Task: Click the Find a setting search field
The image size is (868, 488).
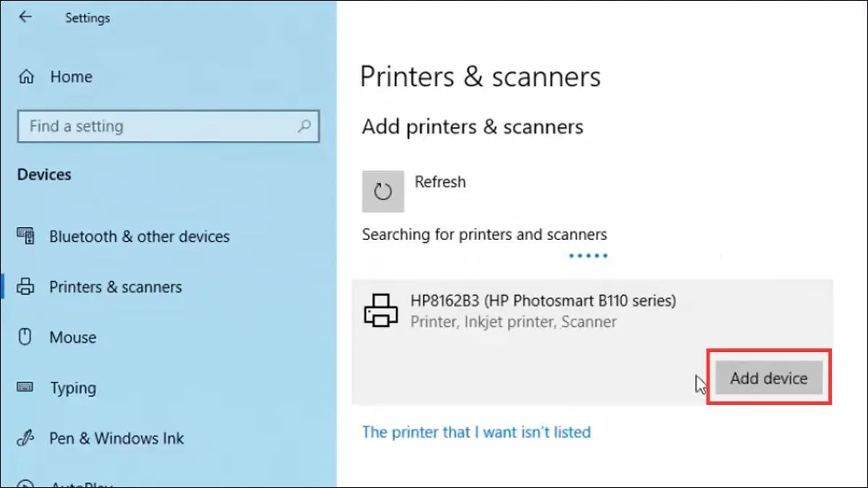Action: point(159,127)
